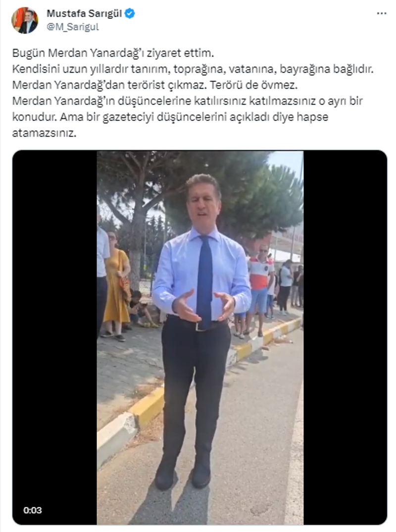The width and height of the screenshot is (396, 532).
Task: Click the tweet line starting with 'konudur. Ama bir gazeteciyi'
Action: tap(170, 117)
